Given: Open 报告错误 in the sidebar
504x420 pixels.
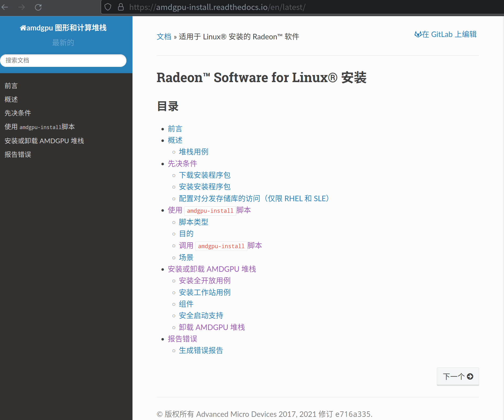Looking at the screenshot, I should [18, 155].
